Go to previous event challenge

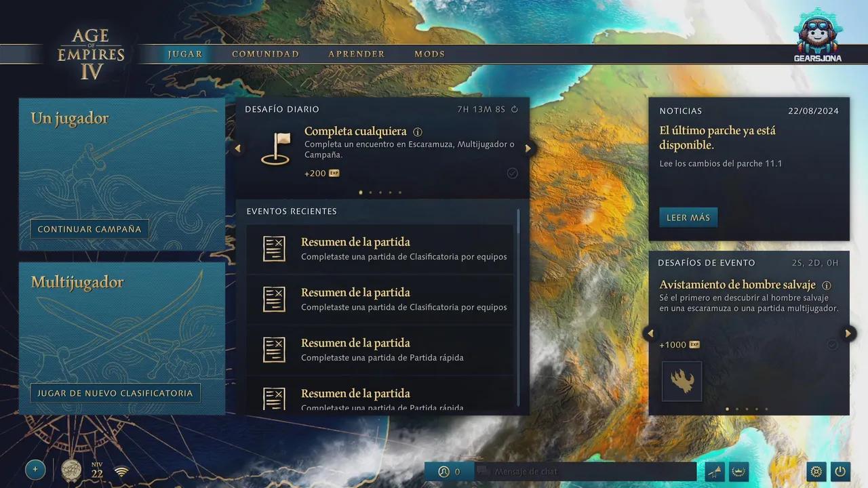pyautogui.click(x=650, y=333)
